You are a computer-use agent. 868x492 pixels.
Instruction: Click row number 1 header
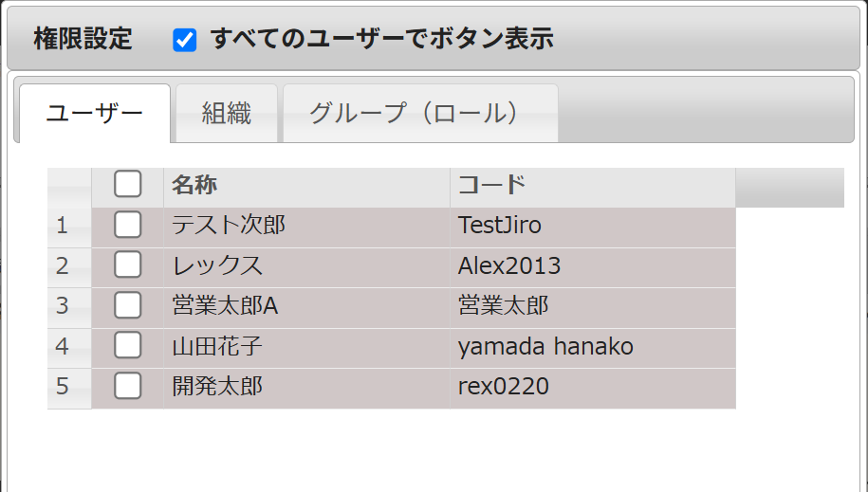(x=69, y=228)
